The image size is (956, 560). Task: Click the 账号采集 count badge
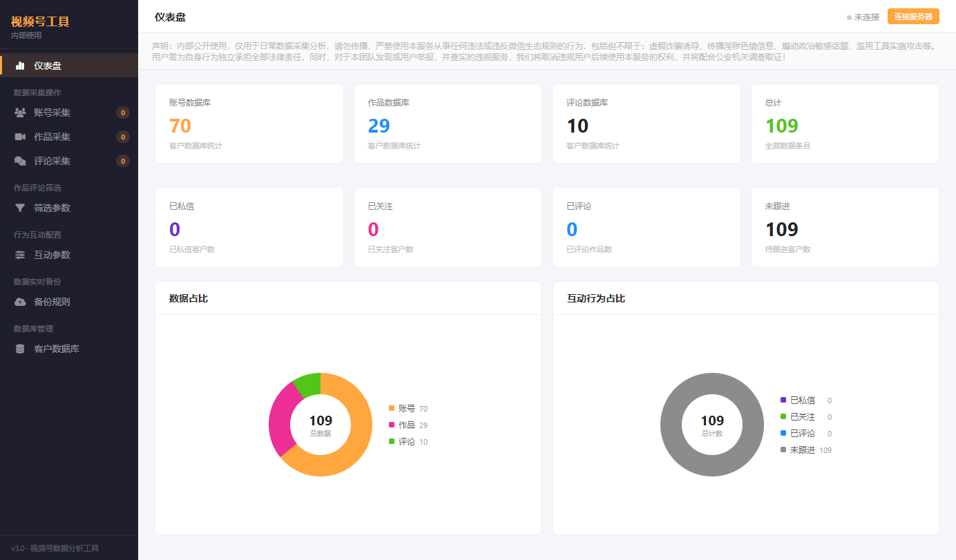click(x=123, y=113)
